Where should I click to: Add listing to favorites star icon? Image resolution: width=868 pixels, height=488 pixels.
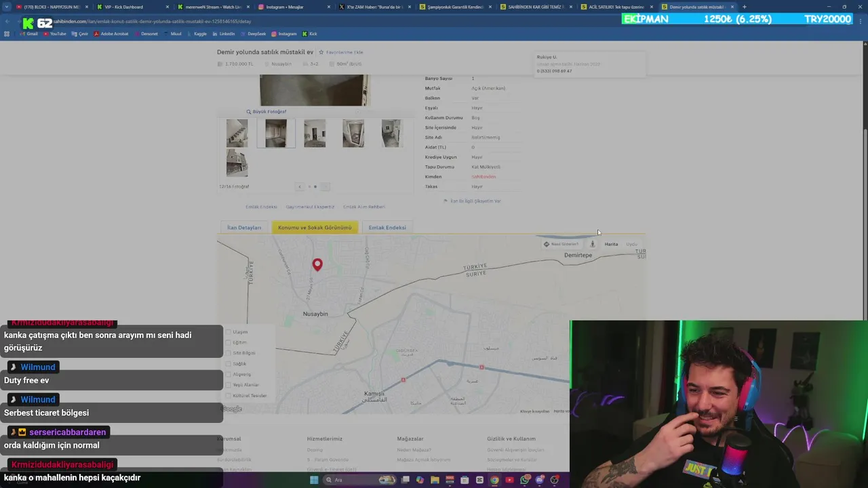point(321,52)
